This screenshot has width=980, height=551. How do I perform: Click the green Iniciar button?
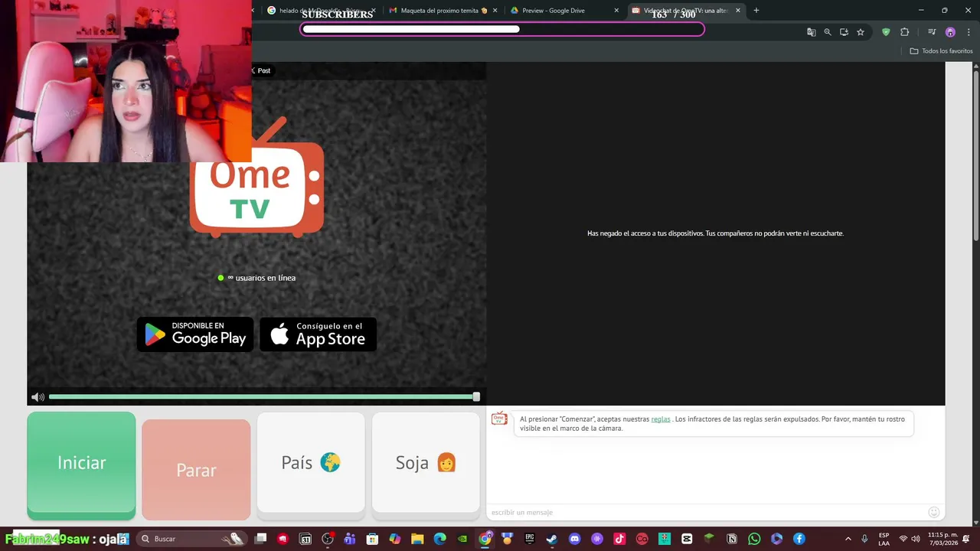click(81, 464)
